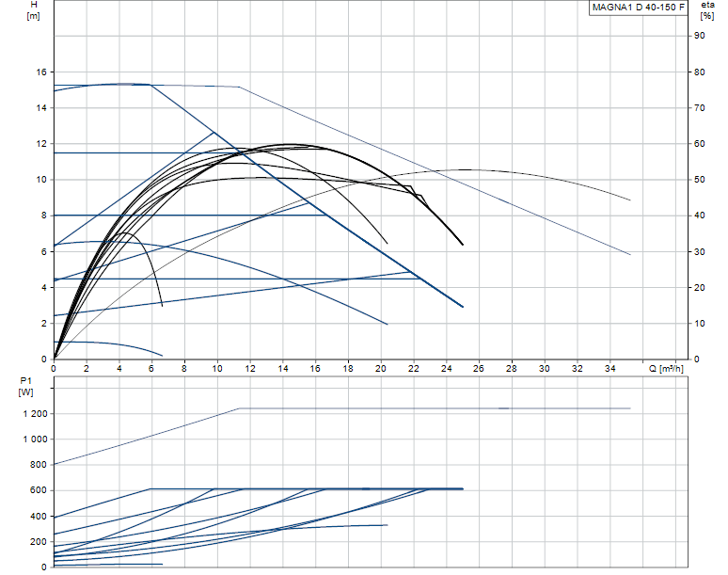
Task: Click the 1 000 value on the P1 axis
Action: [36, 439]
